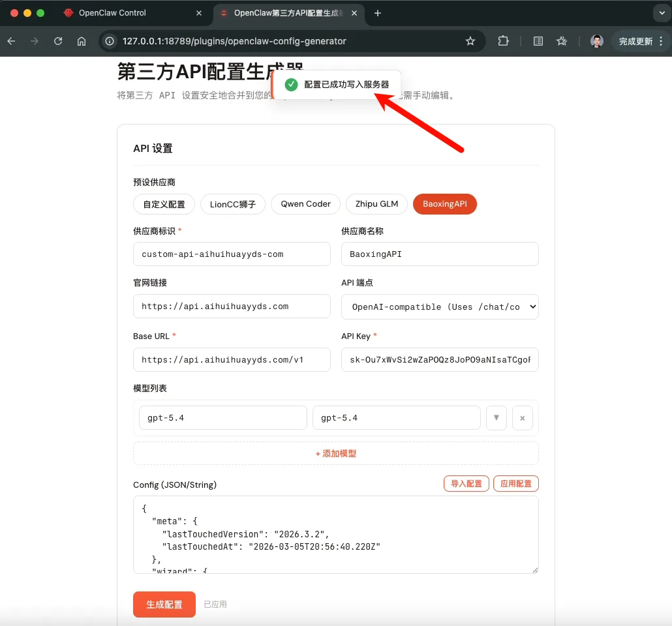Image resolution: width=672 pixels, height=626 pixels.
Task: Edit the 供应商标识 field
Action: tap(232, 254)
